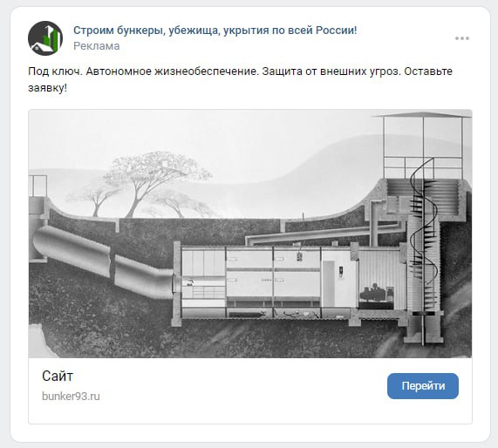Click the 'Строим бункеры, убежища' post title
Screen dimensions: 498x448
215,31
